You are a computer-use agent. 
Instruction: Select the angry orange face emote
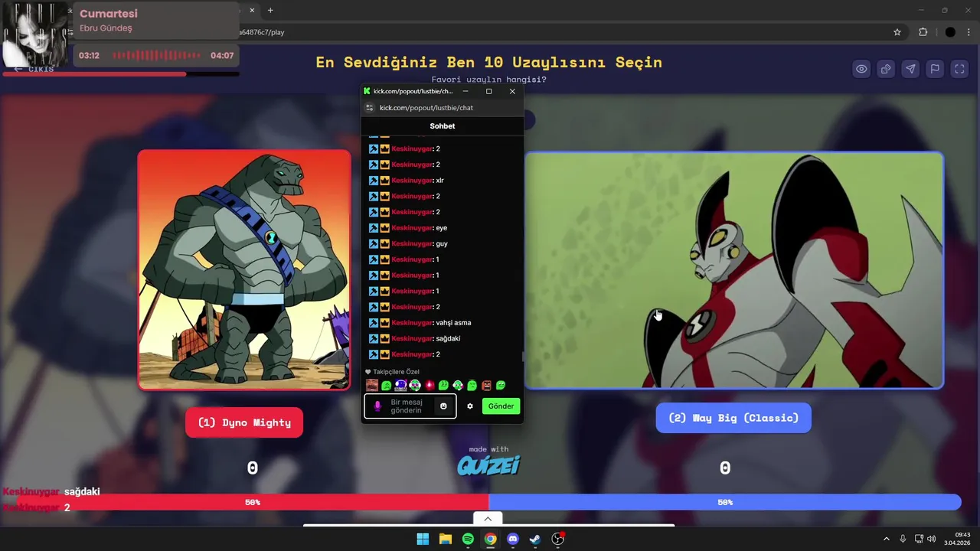tap(486, 385)
